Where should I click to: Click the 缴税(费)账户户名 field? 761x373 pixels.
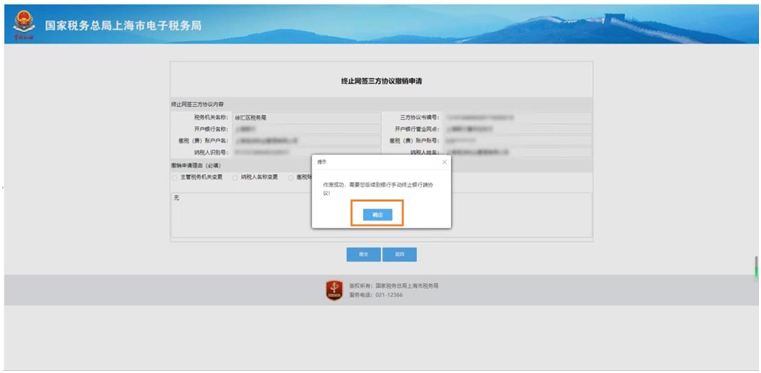tap(307, 141)
